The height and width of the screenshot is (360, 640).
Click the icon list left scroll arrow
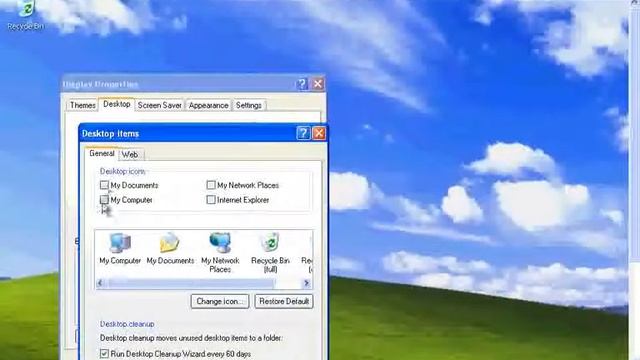click(100, 283)
